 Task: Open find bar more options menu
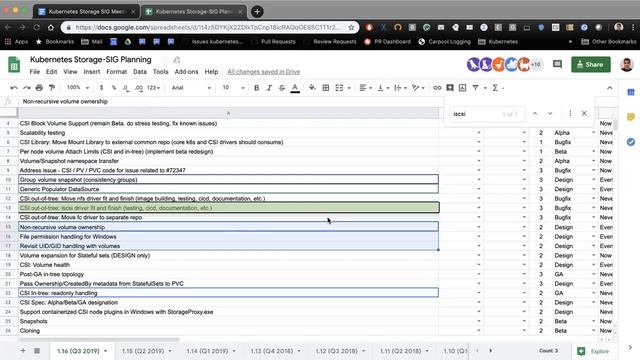(x=570, y=113)
